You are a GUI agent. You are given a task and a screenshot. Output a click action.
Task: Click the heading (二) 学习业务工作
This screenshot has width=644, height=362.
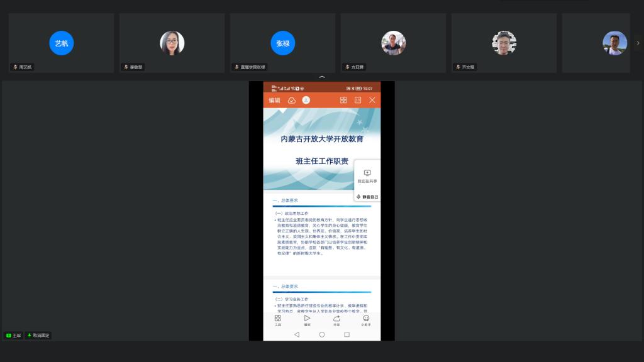[x=292, y=299]
